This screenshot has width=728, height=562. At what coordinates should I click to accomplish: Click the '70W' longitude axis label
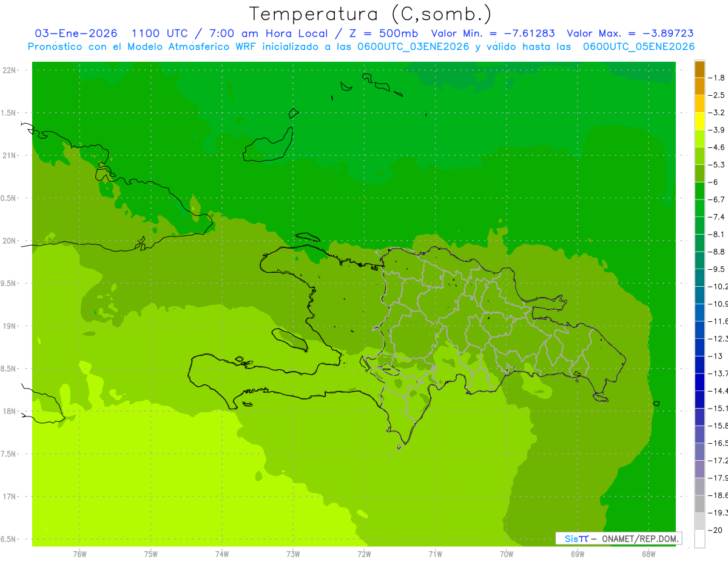[x=507, y=554]
